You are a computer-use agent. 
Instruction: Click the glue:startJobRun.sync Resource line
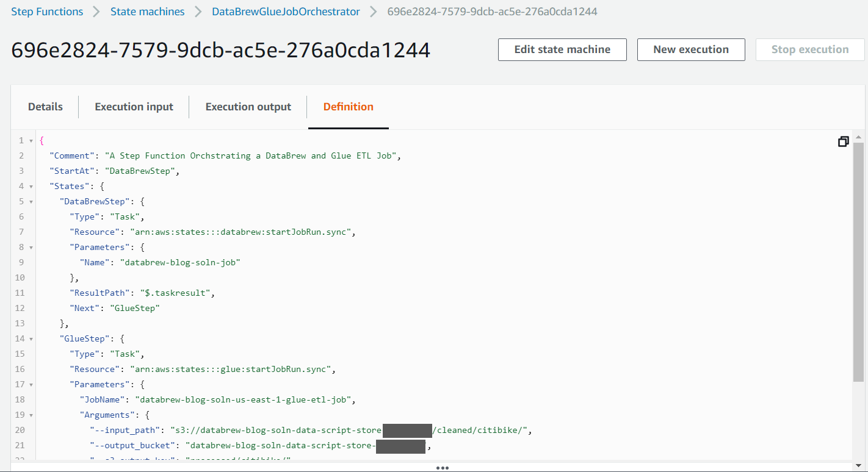pyautogui.click(x=203, y=369)
